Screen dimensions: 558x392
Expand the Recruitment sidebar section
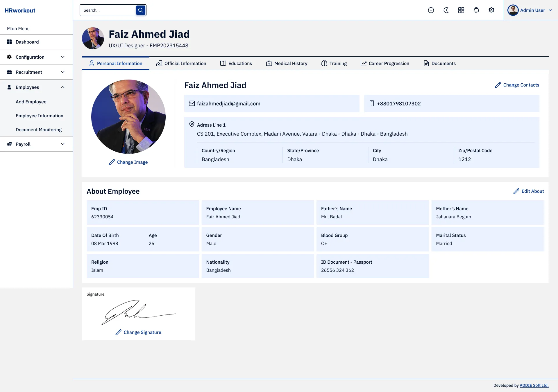(x=63, y=72)
